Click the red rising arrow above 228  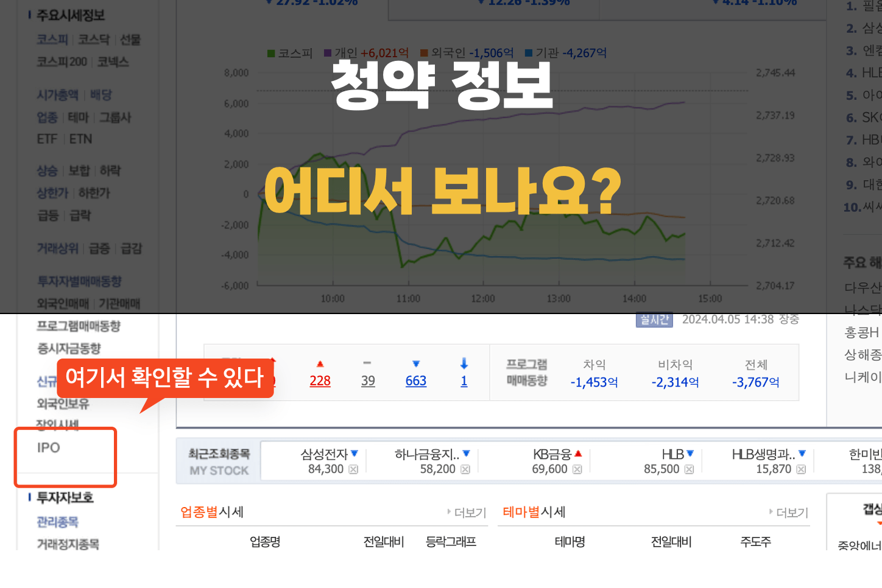point(320,364)
